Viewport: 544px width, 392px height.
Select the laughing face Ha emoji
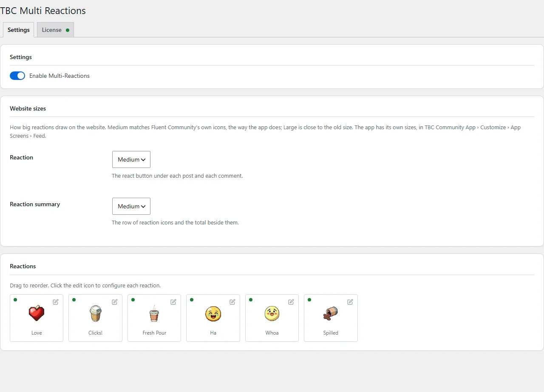click(213, 314)
